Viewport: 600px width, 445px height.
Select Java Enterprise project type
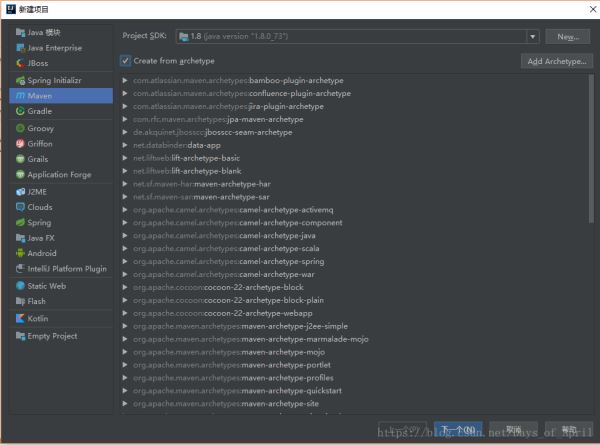pyautogui.click(x=61, y=48)
